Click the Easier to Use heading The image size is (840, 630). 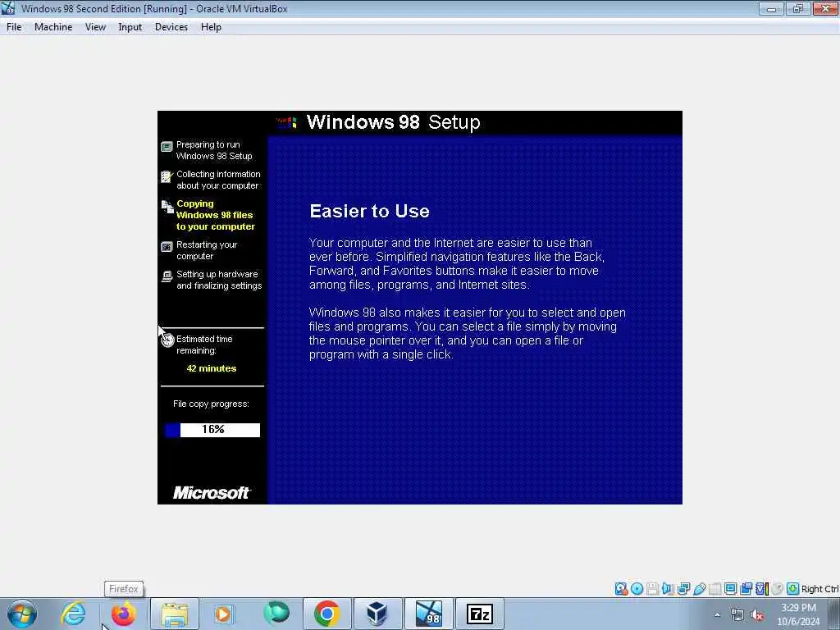click(369, 211)
